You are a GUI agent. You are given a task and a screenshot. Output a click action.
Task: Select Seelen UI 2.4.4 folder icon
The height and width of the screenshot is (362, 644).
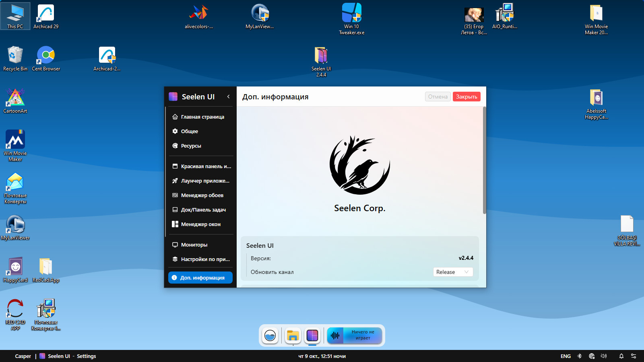point(321,62)
